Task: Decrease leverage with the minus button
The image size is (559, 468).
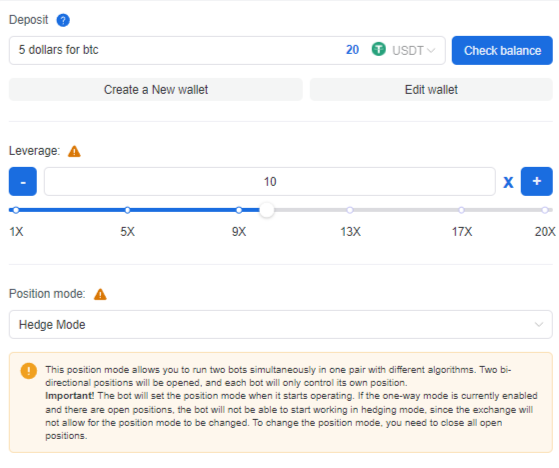Action: (x=23, y=181)
